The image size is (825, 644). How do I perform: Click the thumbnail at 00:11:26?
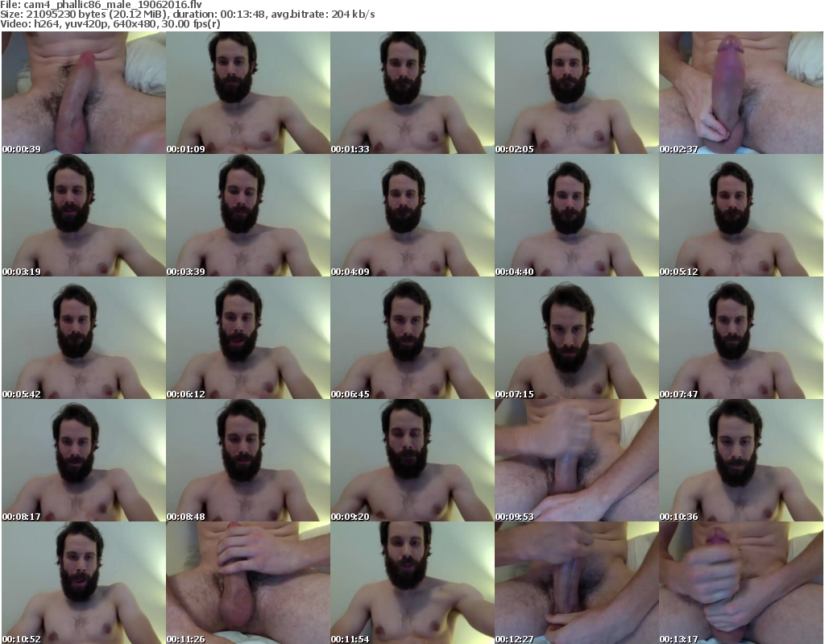(x=248, y=583)
